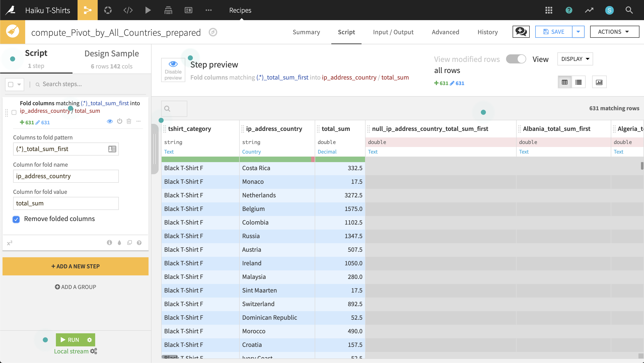Click the SAVE button

[554, 32]
